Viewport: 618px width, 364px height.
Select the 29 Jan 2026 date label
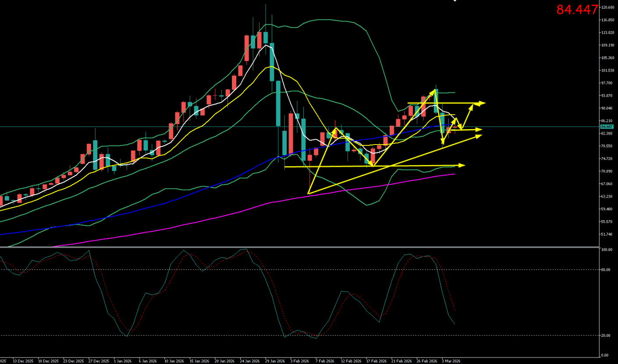(274, 361)
